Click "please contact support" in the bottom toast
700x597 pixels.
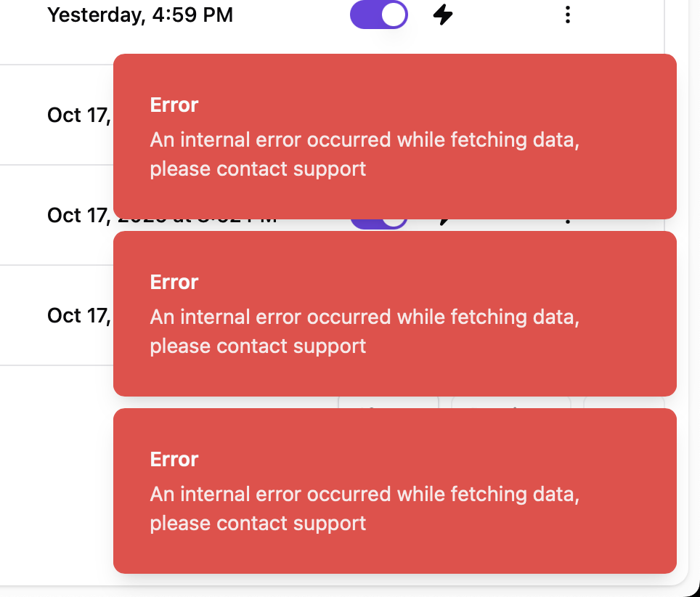(x=258, y=524)
